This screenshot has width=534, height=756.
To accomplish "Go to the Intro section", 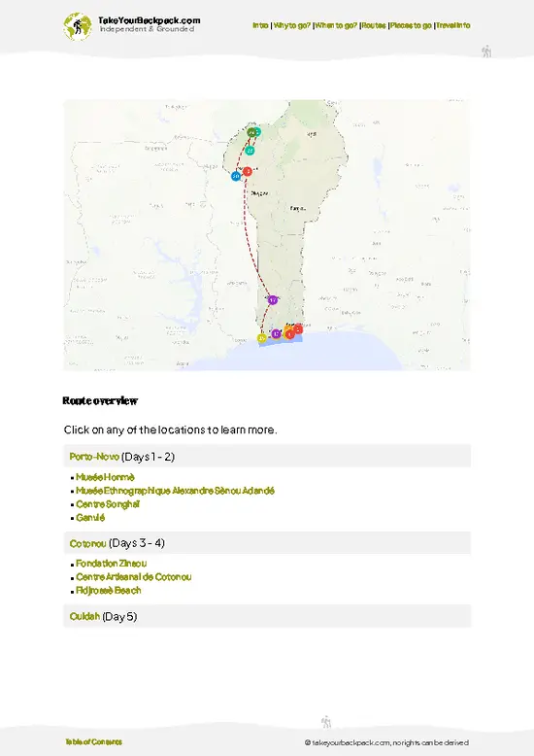I will pyautogui.click(x=260, y=25).
